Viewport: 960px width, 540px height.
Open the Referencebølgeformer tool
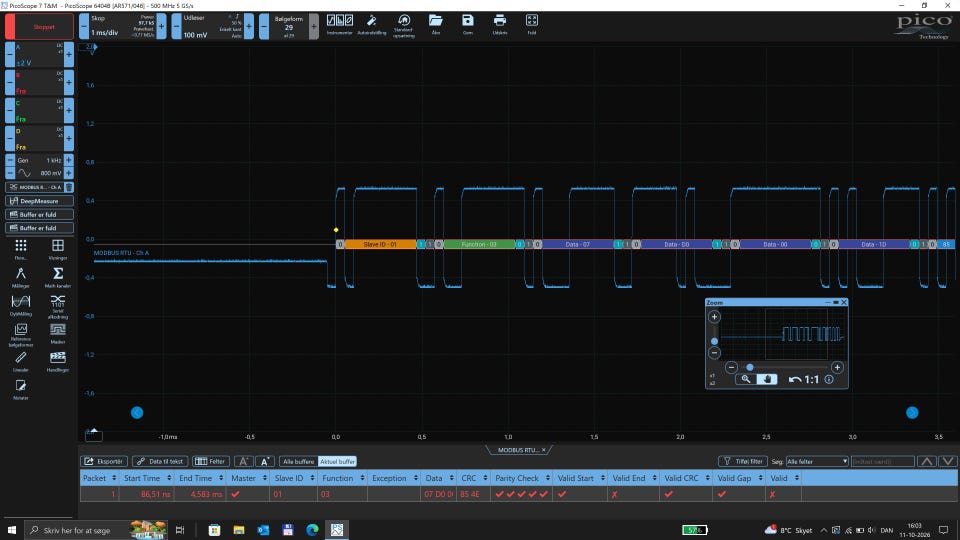[x=21, y=335]
